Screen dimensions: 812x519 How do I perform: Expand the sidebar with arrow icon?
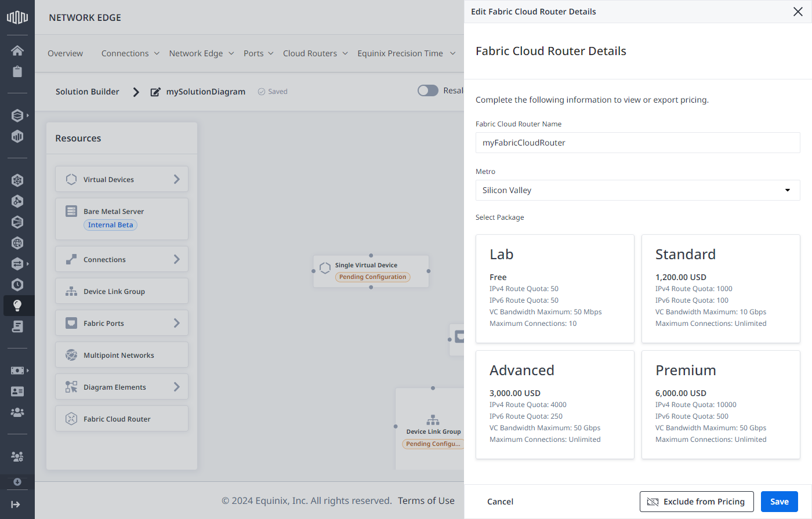tap(16, 505)
